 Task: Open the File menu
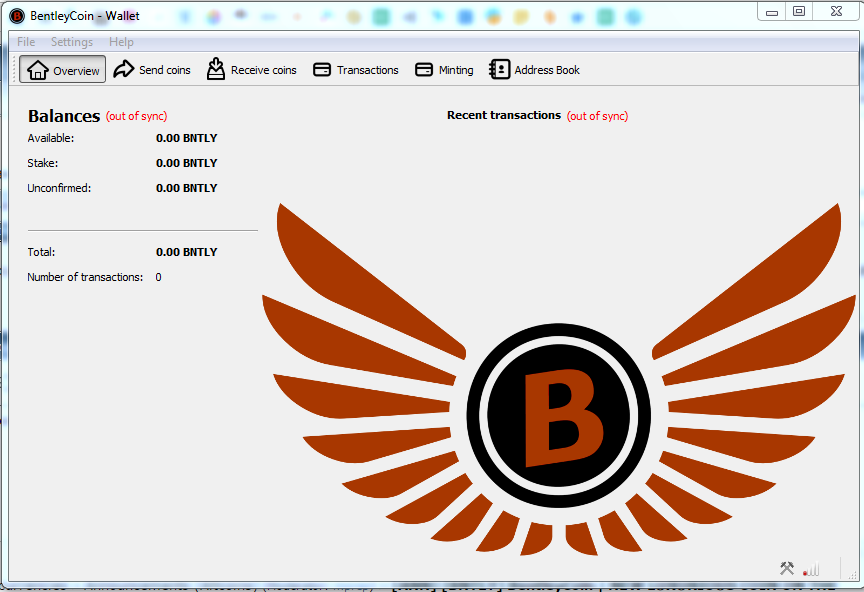(x=26, y=42)
